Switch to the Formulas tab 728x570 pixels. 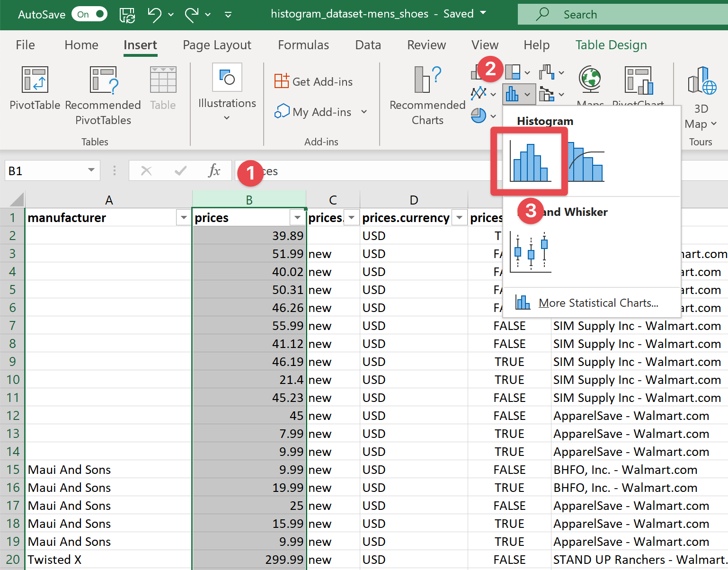click(x=303, y=45)
